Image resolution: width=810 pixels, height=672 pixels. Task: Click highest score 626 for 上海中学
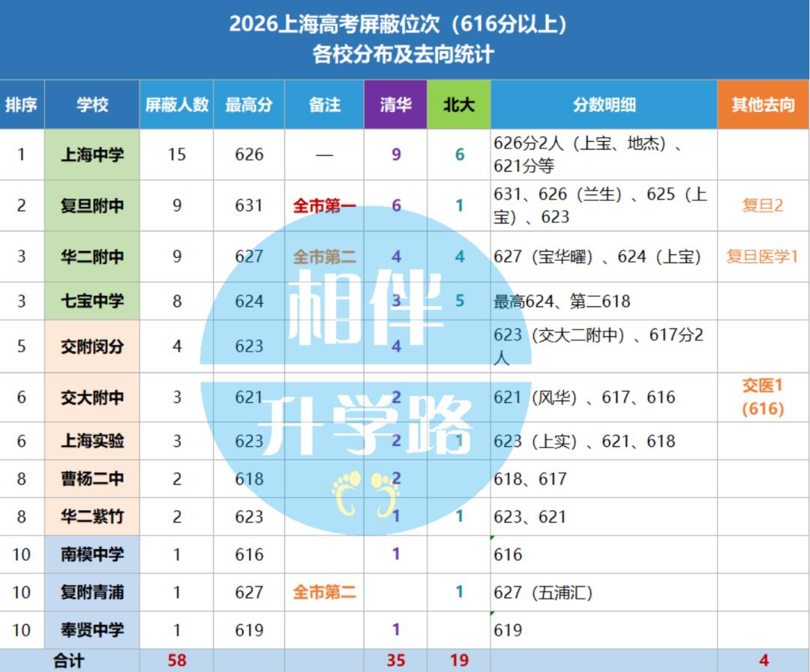pyautogui.click(x=249, y=154)
